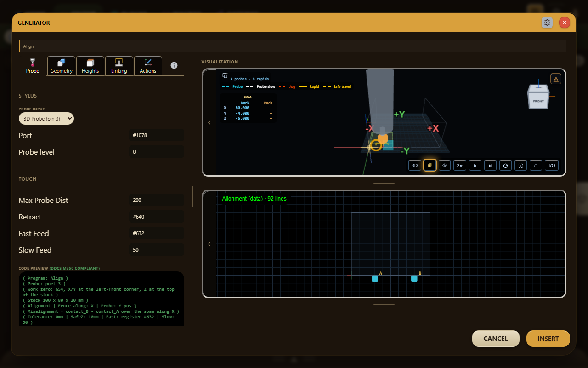Viewport: 588px width, 368px height.
Task: Click the info icon beside the tabs
Action: coord(174,65)
